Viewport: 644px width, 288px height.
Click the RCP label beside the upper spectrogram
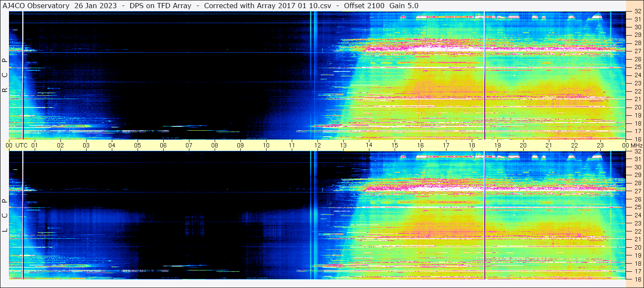[x=5, y=75]
